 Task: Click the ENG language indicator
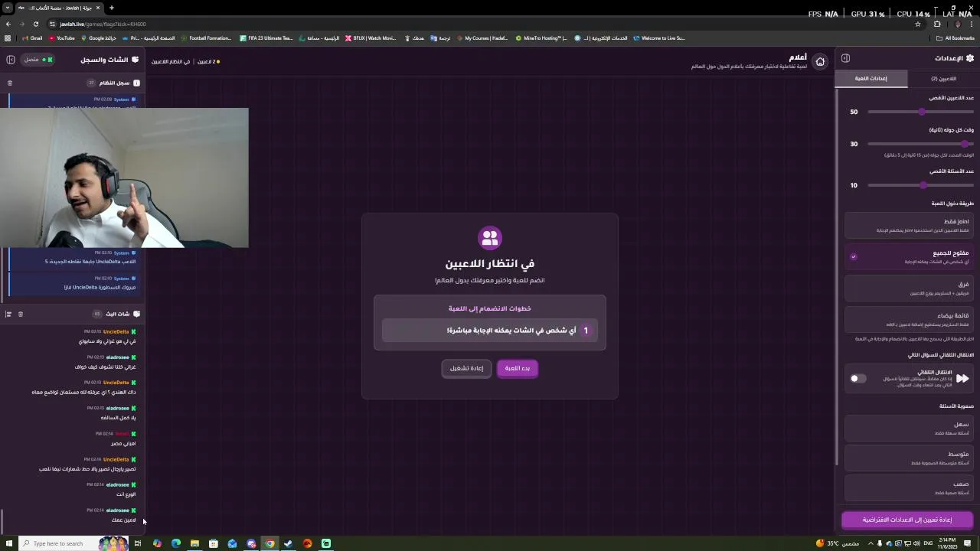(x=929, y=543)
